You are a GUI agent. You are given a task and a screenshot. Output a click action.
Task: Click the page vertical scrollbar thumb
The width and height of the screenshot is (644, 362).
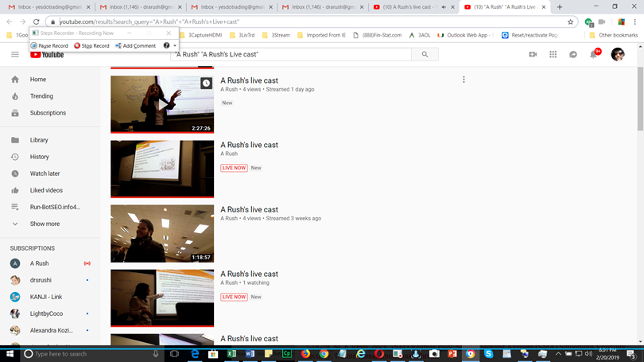coord(640,99)
